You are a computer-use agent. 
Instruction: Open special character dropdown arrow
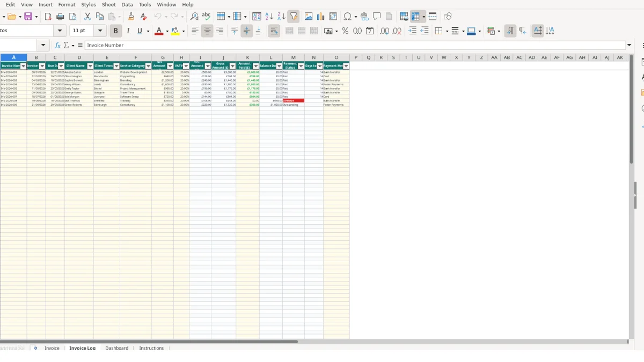click(355, 17)
